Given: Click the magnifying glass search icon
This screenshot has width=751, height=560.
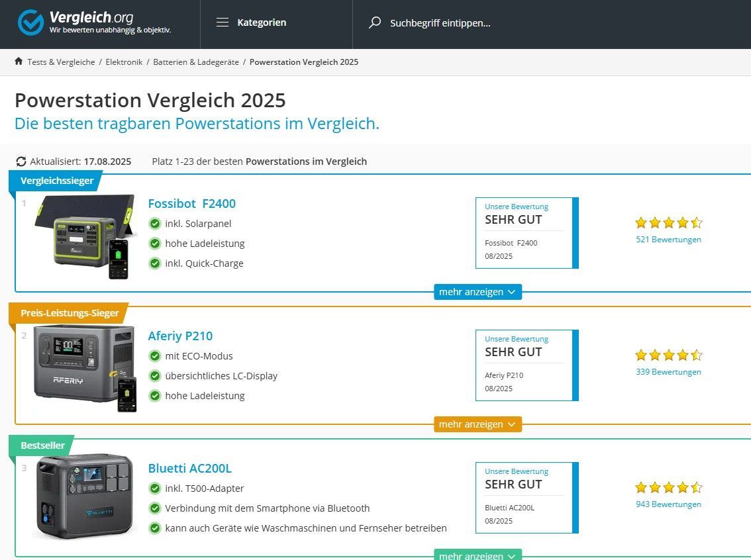Looking at the screenshot, I should click(375, 23).
